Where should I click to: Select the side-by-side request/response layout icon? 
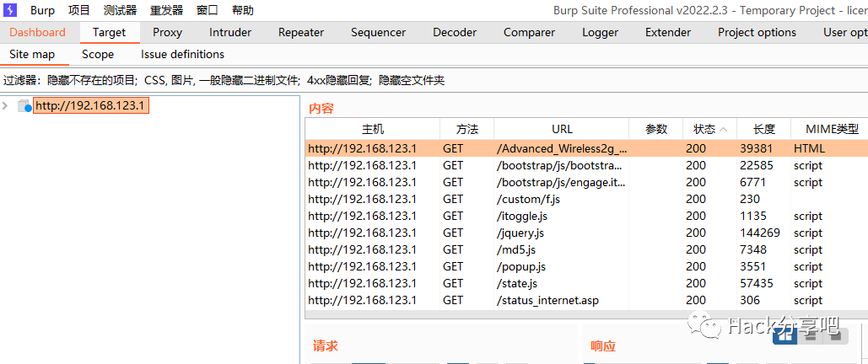pyautogui.click(x=784, y=335)
